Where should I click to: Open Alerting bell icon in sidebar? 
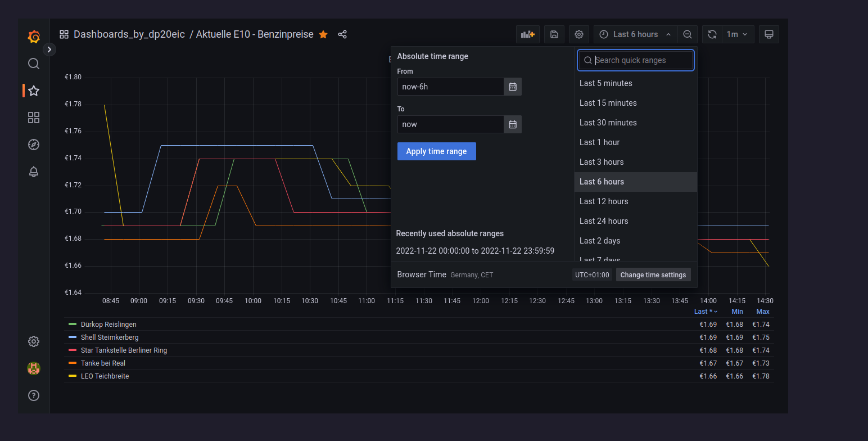(34, 172)
